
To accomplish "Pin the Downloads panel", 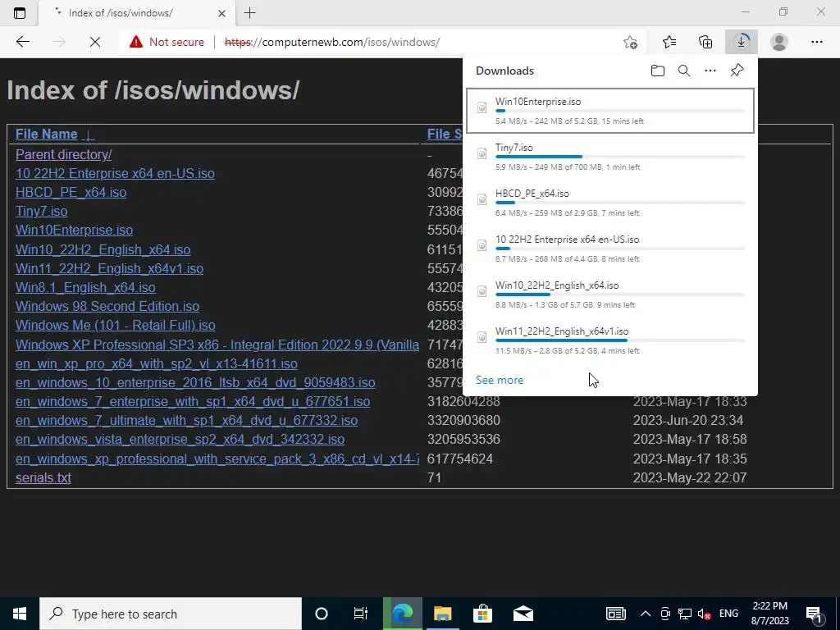I will pos(737,71).
